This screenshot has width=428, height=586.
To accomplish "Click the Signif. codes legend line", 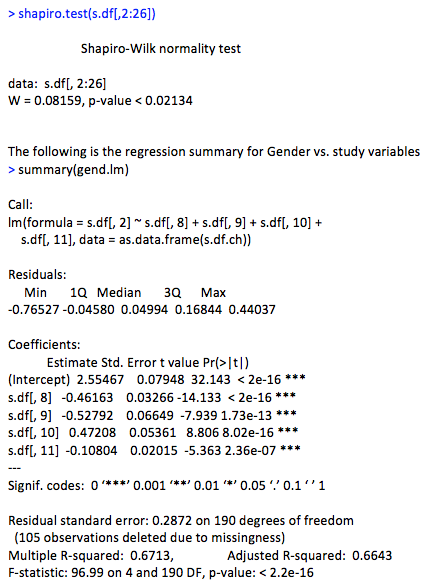I will 166,486.
